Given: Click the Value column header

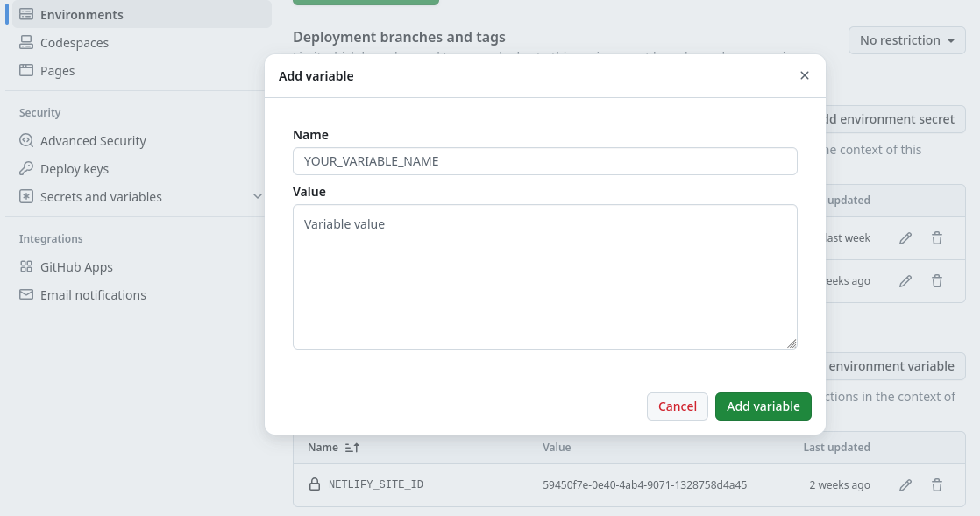Looking at the screenshot, I should (557, 448).
